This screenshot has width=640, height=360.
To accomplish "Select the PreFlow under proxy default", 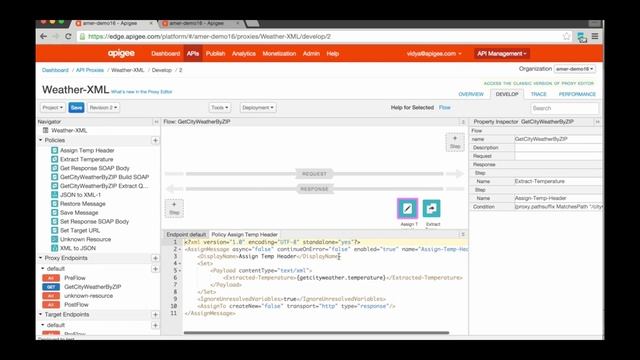I will [75, 278].
